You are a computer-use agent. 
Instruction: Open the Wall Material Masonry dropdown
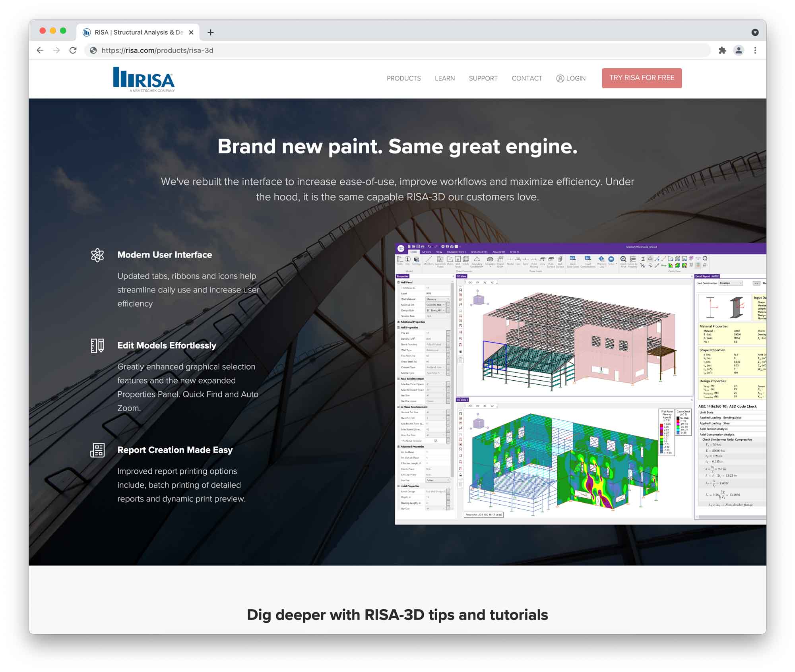pyautogui.click(x=438, y=299)
